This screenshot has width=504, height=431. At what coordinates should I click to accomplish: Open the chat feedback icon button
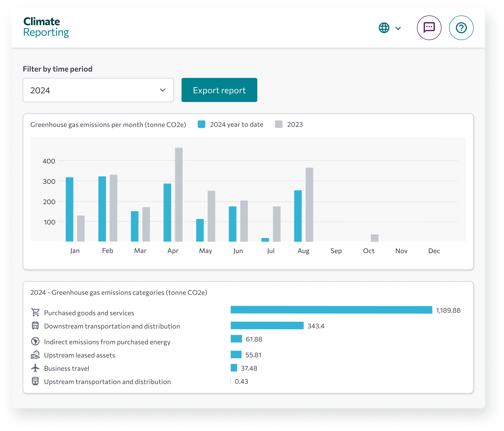click(429, 28)
